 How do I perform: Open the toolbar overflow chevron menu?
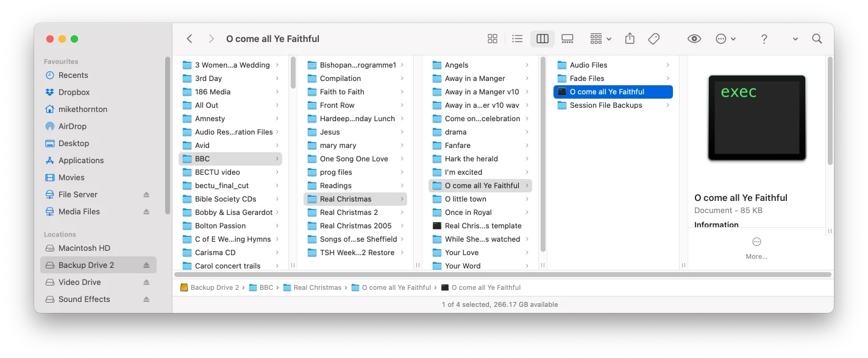click(x=795, y=39)
